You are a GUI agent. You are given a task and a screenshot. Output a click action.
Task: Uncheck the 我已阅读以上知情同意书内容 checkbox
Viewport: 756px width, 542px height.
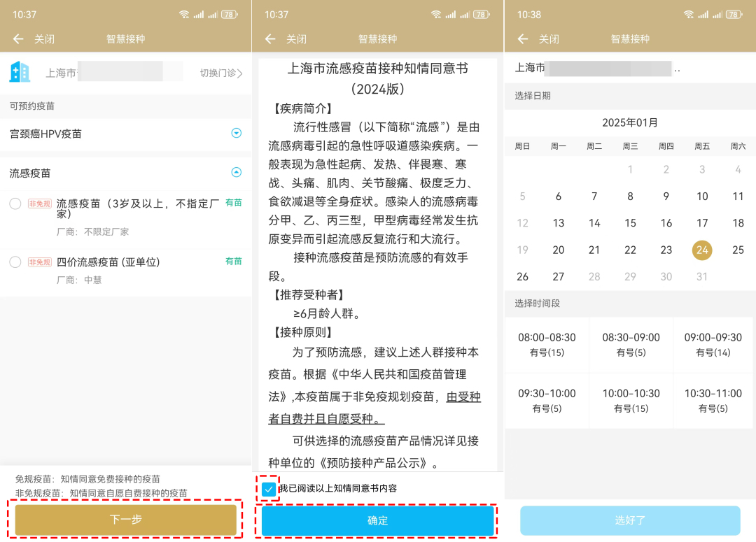click(268, 489)
